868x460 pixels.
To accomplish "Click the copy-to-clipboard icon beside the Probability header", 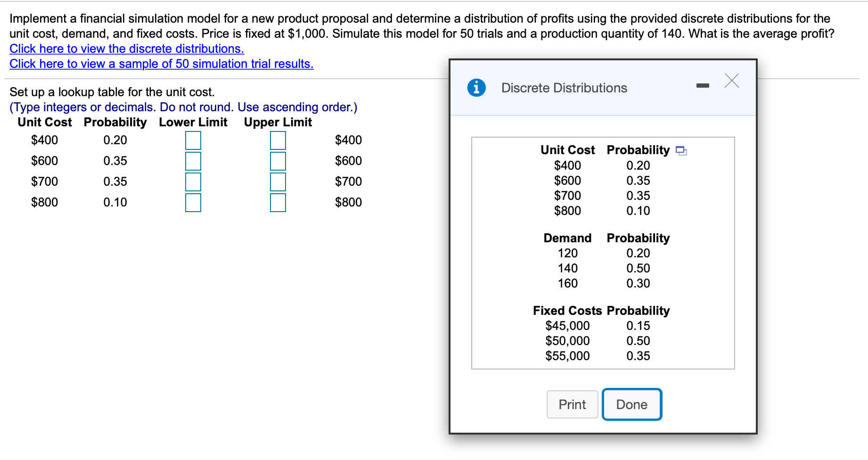I will tap(680, 151).
